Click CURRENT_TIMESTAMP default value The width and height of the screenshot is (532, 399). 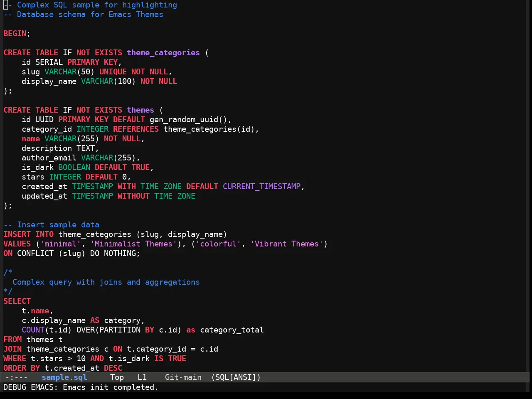[261, 187]
